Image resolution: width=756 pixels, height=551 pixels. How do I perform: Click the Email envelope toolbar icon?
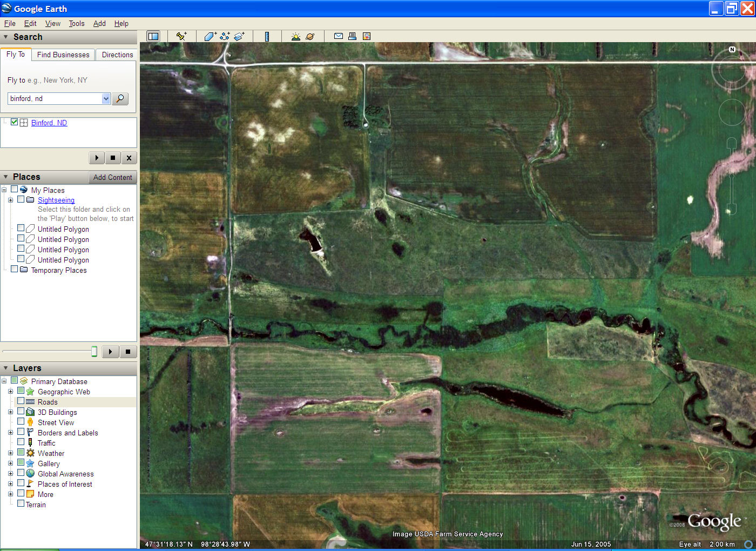coord(339,36)
